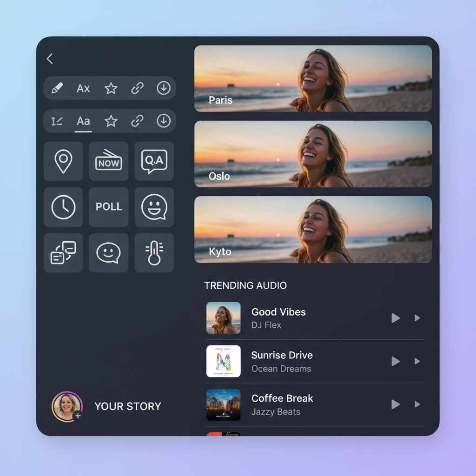Play Coffee Break with large play button
This screenshot has height=476, width=476.
click(x=396, y=404)
